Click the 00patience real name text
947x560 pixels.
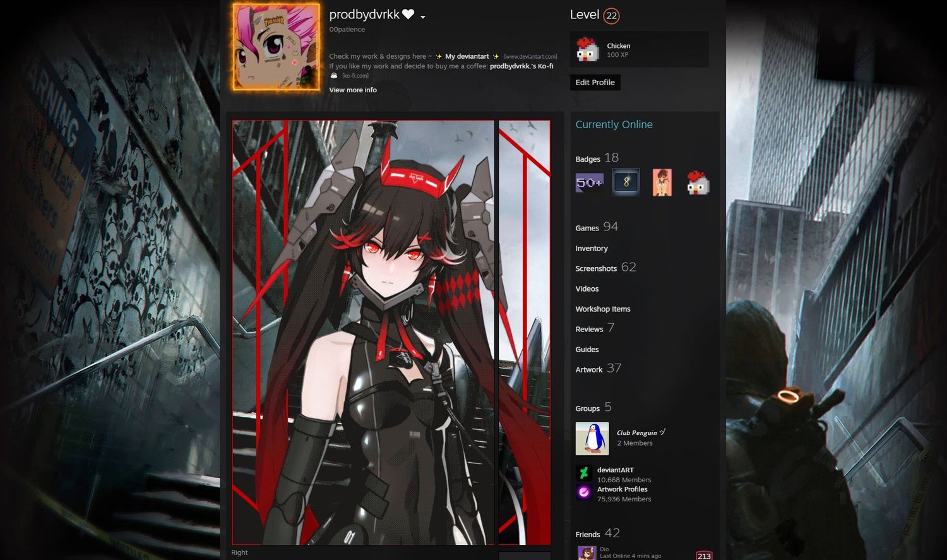[x=347, y=30]
